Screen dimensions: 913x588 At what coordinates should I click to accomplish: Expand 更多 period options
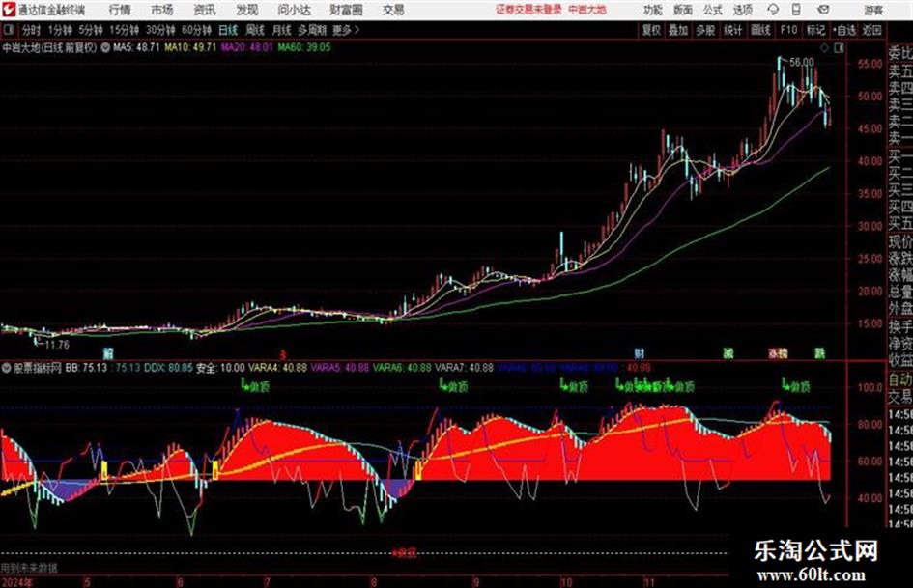346,30
